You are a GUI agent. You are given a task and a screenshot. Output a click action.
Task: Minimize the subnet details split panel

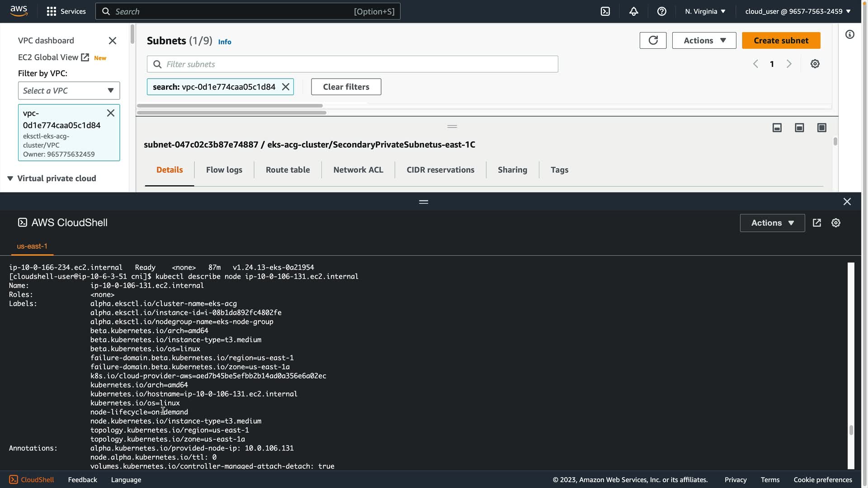777,128
